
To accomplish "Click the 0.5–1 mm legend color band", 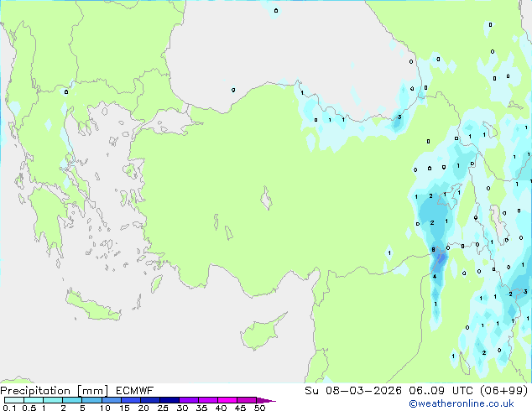I will 34,400.
